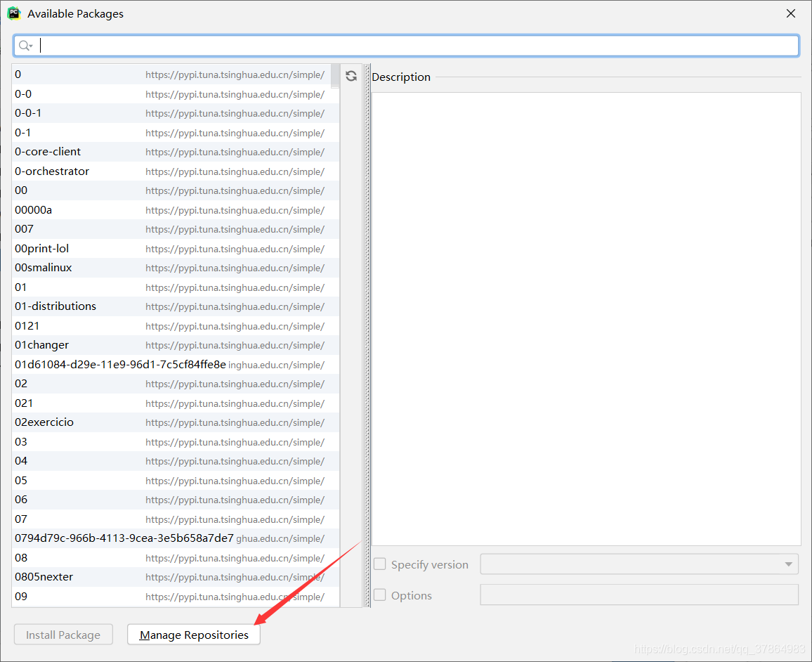
Task: Click the Install Package button
Action: pyautogui.click(x=63, y=635)
